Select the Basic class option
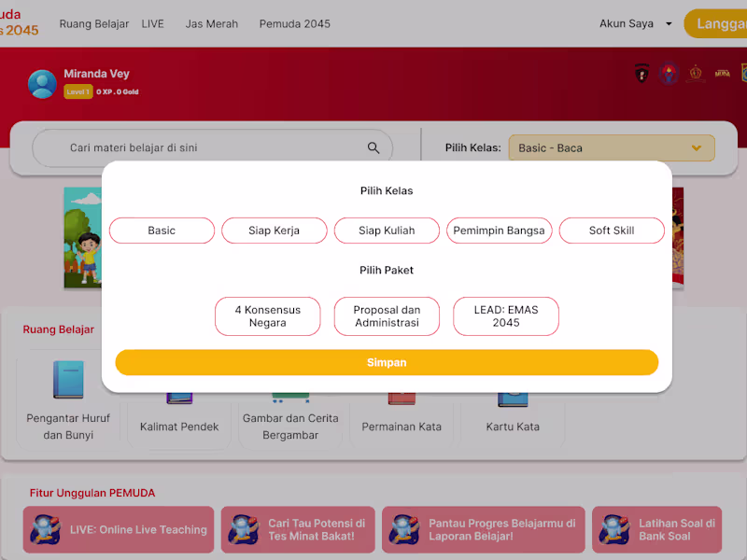This screenshot has height=560, width=747. (162, 231)
